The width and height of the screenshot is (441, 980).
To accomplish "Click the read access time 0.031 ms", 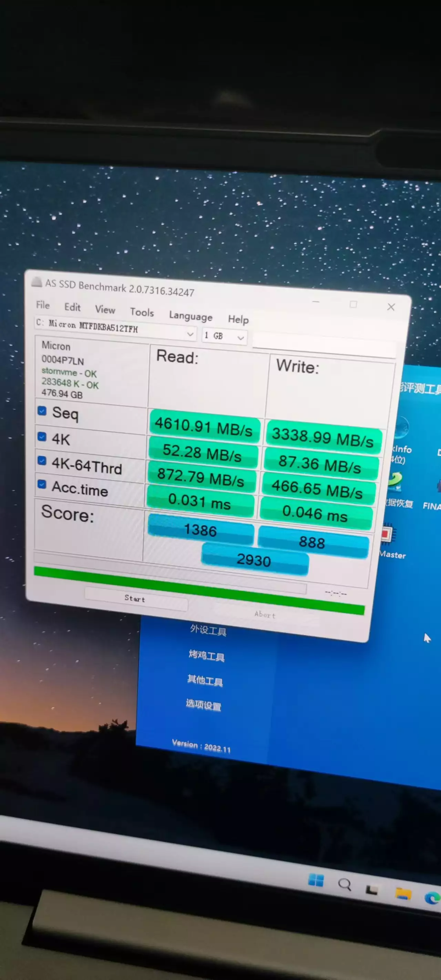I will tap(200, 501).
